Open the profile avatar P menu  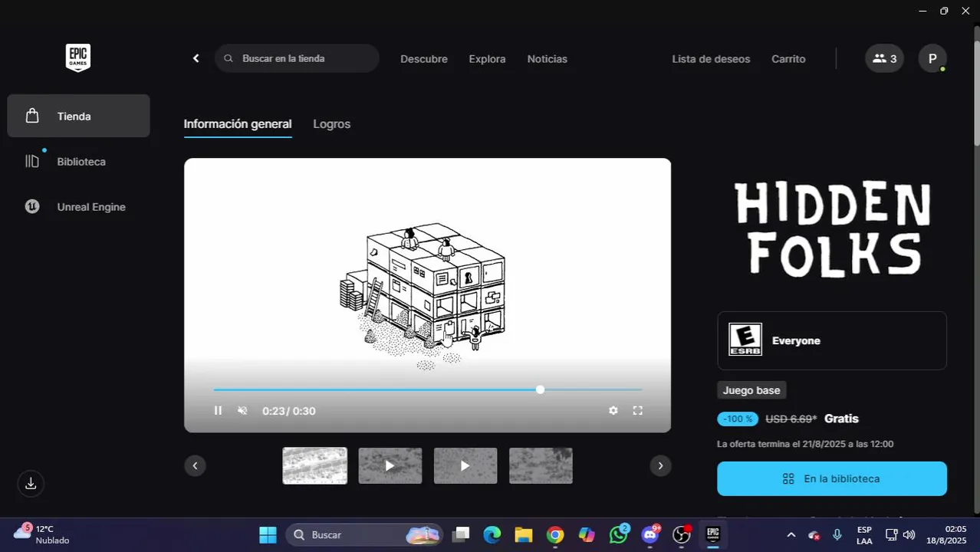click(932, 58)
